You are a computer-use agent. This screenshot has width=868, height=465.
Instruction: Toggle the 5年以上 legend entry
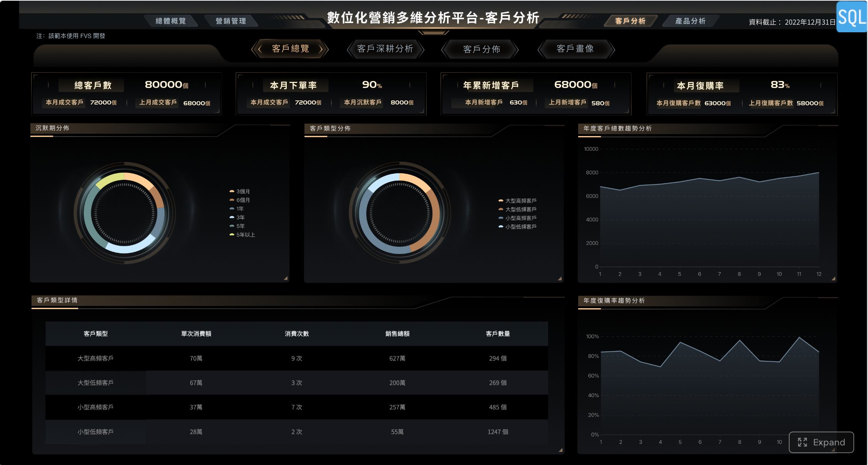point(242,235)
